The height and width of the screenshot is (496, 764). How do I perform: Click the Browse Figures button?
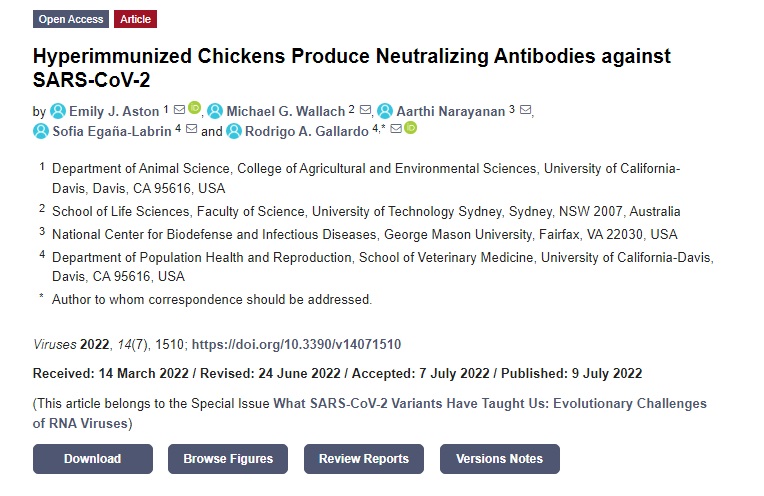(x=228, y=459)
